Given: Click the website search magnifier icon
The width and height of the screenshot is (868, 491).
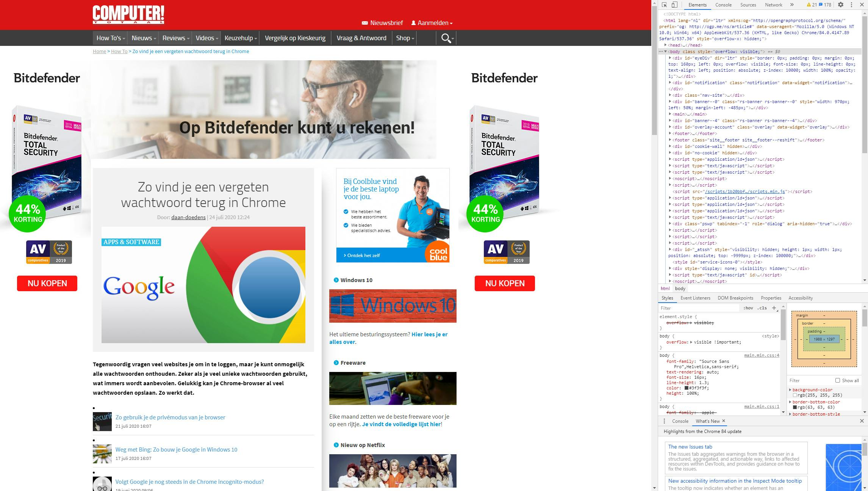Looking at the screenshot, I should (x=446, y=38).
